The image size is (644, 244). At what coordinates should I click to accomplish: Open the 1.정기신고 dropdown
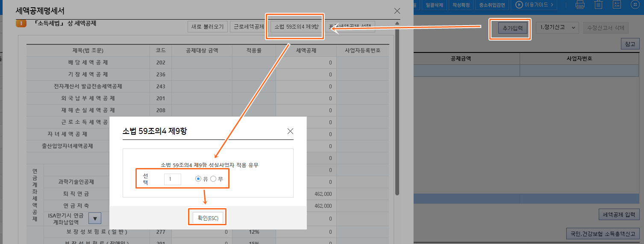557,27
